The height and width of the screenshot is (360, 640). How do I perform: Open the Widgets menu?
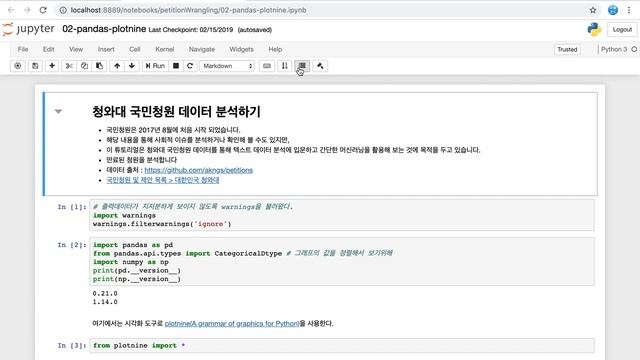[241, 49]
